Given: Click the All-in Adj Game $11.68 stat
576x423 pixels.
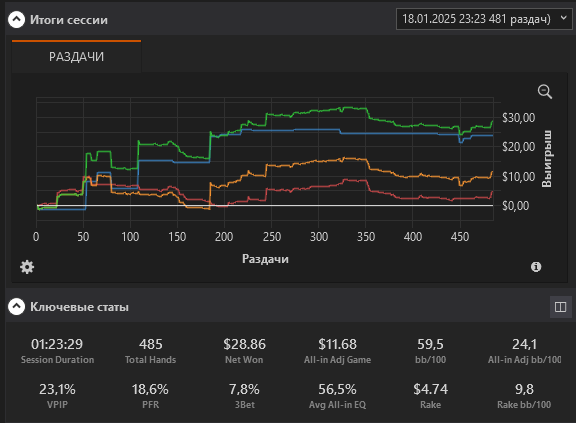Looking at the screenshot, I should [x=337, y=351].
